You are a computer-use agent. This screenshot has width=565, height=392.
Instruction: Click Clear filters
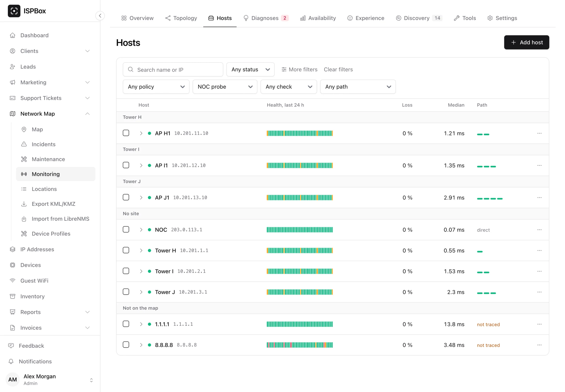[x=338, y=70]
